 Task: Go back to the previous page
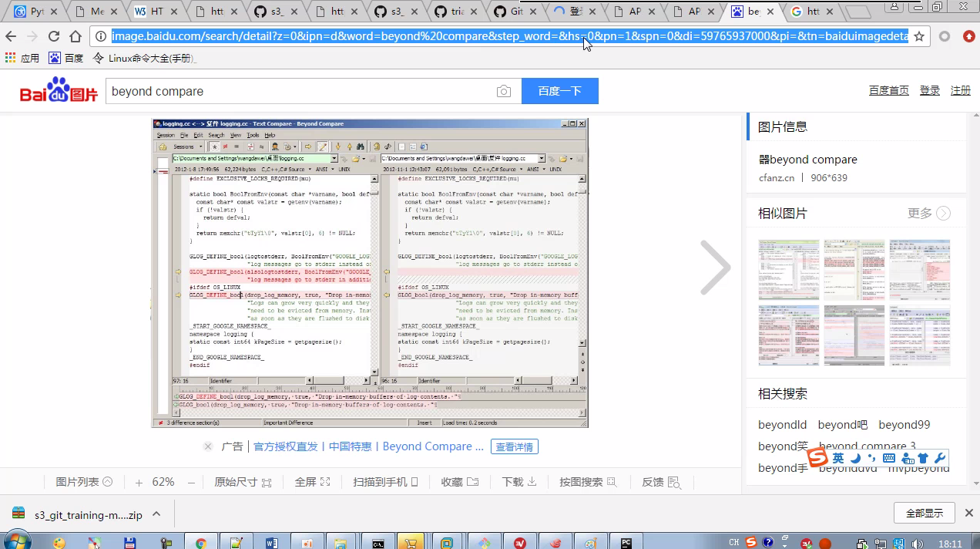11,36
